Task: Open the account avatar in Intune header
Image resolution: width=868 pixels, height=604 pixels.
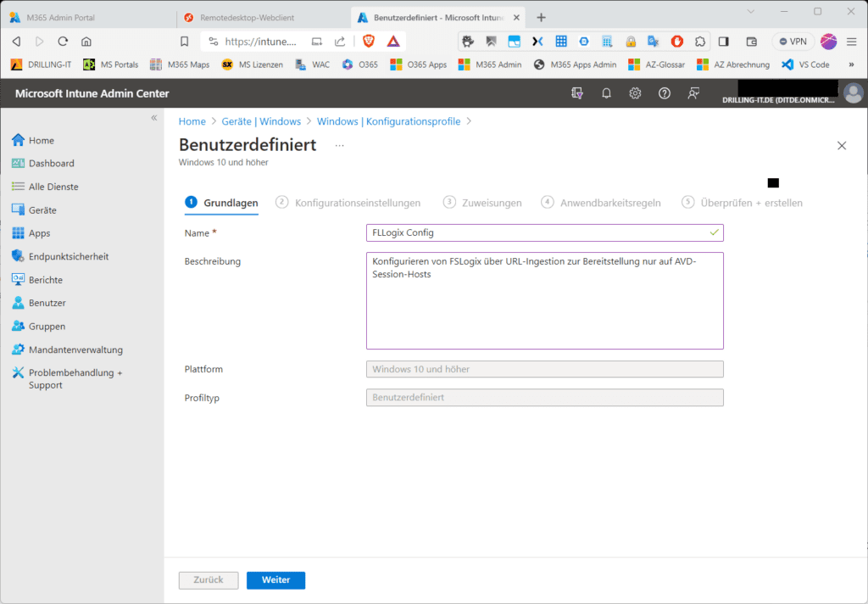Action: pos(853,93)
